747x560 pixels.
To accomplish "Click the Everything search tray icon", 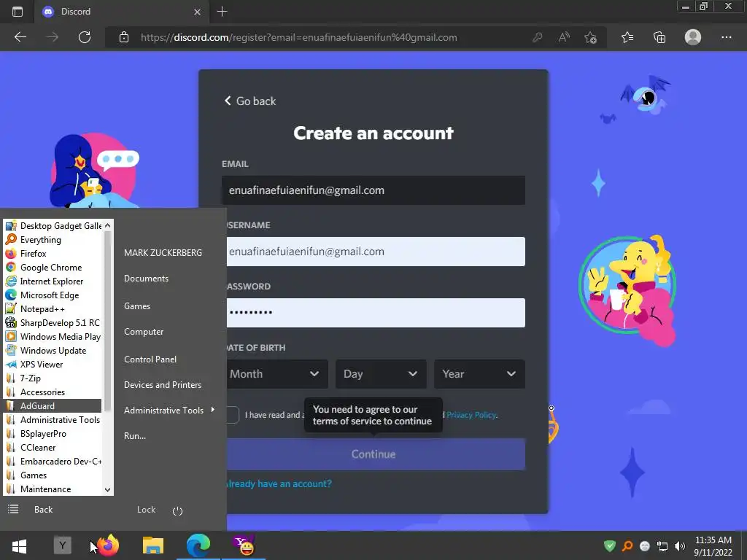I will [x=627, y=545].
